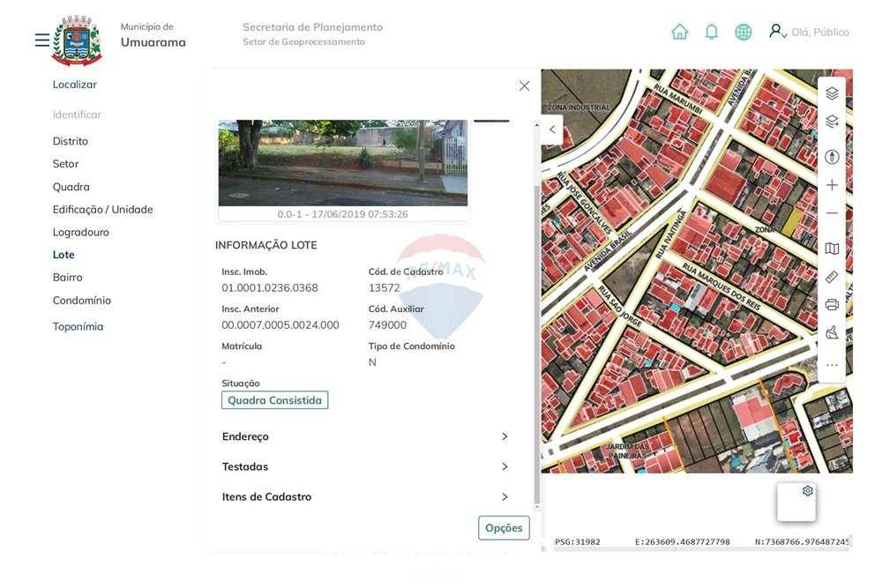Print the map with the printer icon
This screenshot has width=882, height=588.
(x=831, y=305)
